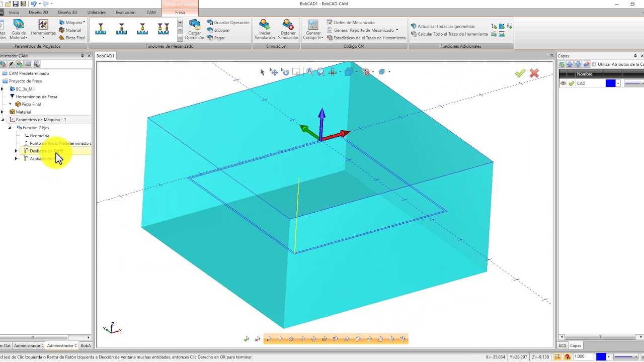This screenshot has height=362, width=644.
Task: Switch to the UCS tab at bottom right
Action: point(562,345)
